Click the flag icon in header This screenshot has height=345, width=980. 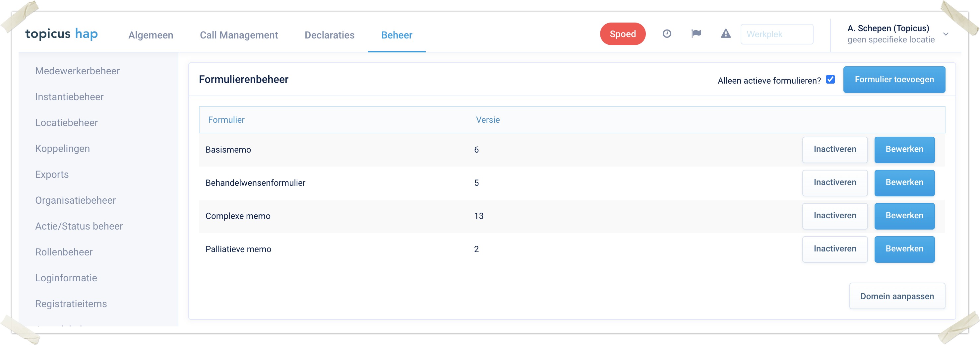pyautogui.click(x=696, y=34)
